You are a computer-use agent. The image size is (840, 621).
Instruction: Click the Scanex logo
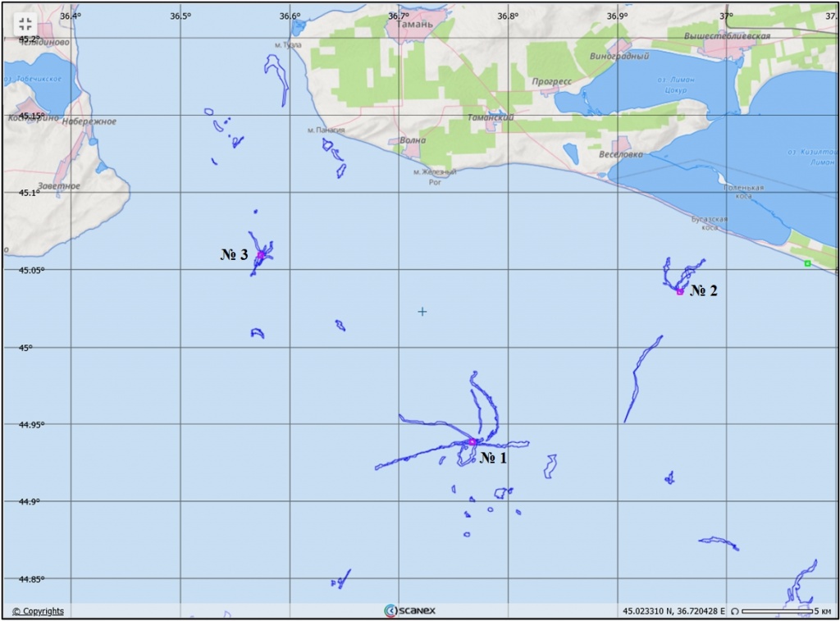pos(411,610)
